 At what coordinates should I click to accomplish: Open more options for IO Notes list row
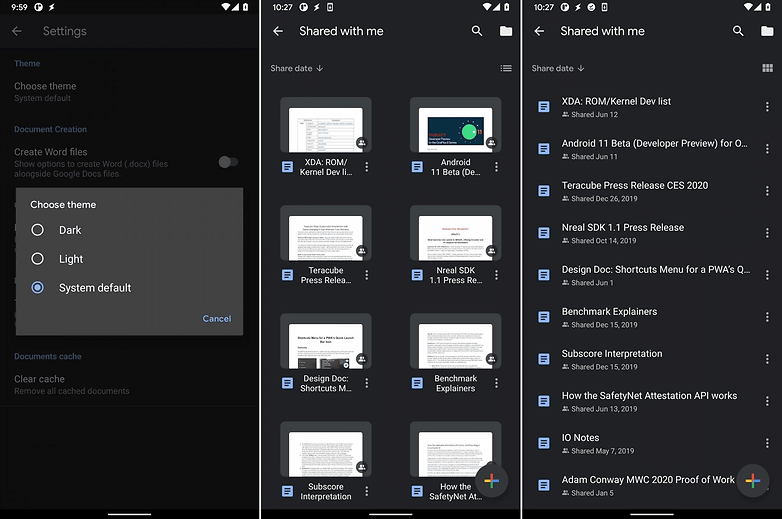[x=767, y=443]
